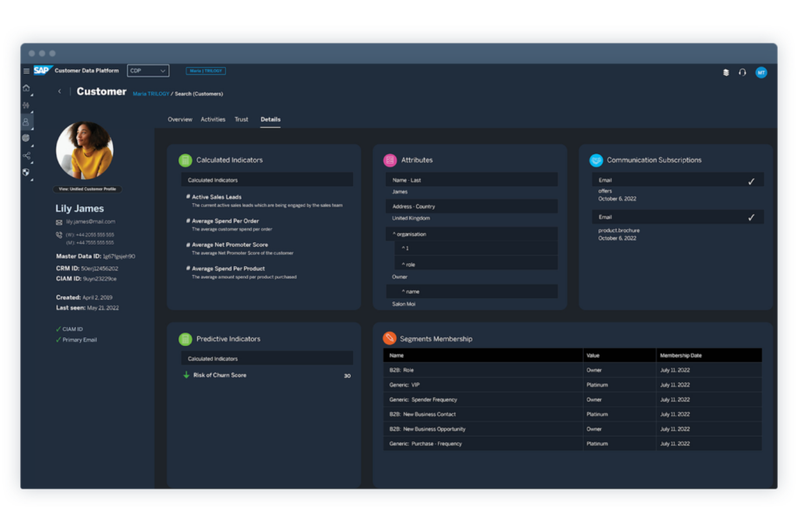Toggle the product.brochure Email subscription checkmark
Screen dimensions: 798x532
point(752,218)
